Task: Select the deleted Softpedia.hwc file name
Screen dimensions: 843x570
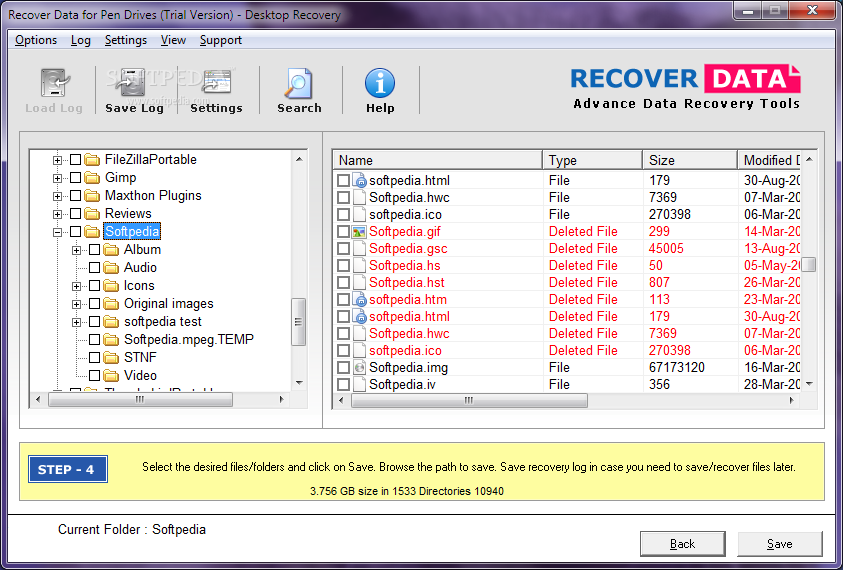Action: pos(409,334)
